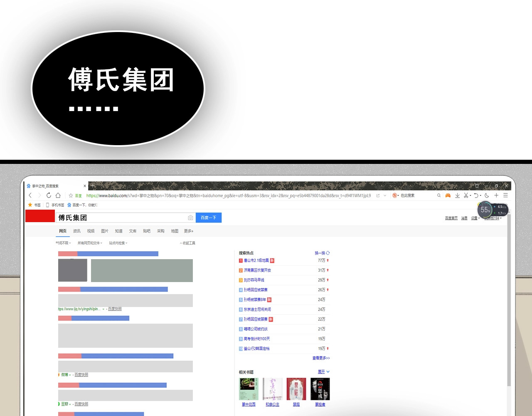The width and height of the screenshot is (532, 416).
Task: Bookmark page with the star icon
Action: (71, 196)
